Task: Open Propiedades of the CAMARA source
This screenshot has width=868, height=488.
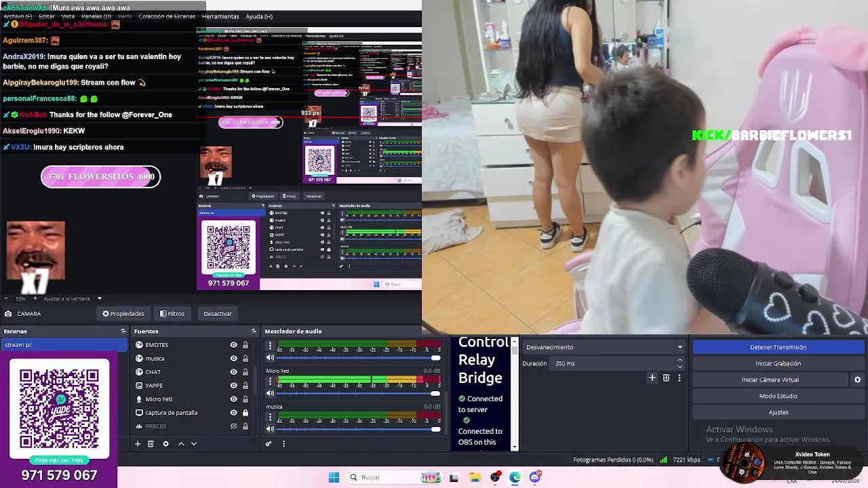Action: 123,314
